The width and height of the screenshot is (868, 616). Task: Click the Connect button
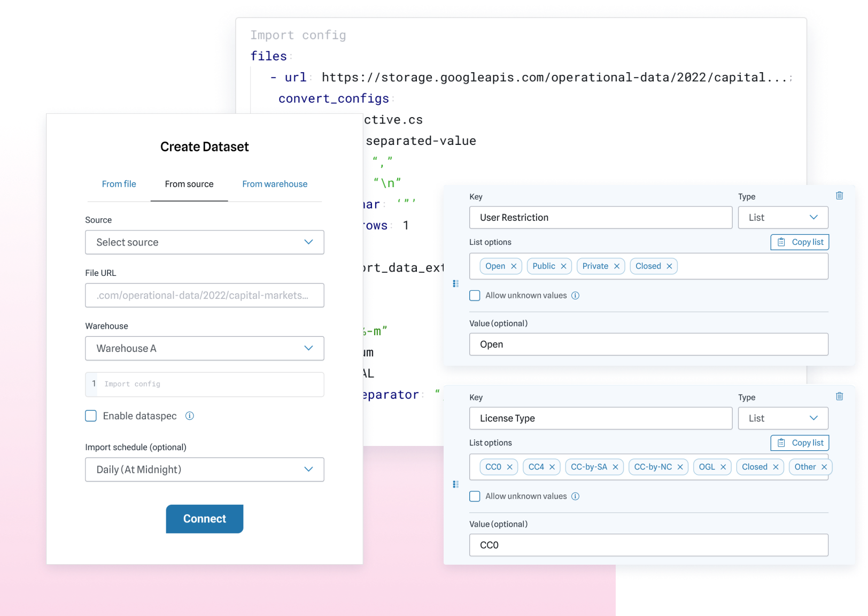coord(204,519)
